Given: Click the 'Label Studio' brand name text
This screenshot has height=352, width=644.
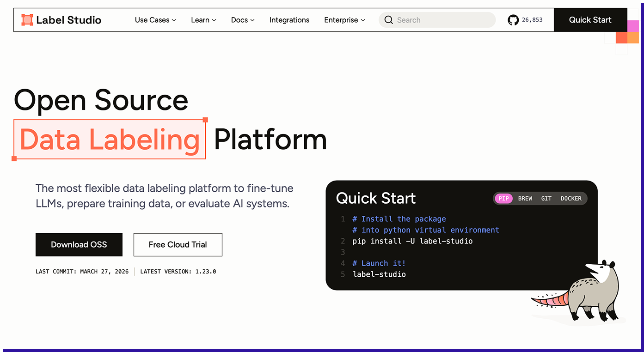Looking at the screenshot, I should 68,20.
